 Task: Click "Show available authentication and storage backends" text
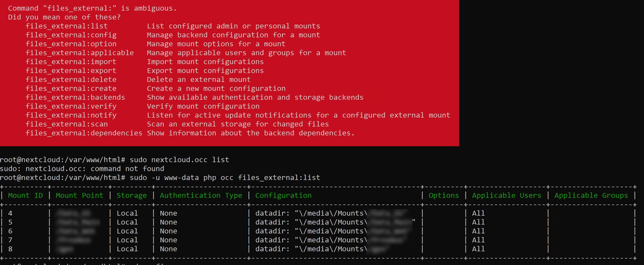coord(255,97)
